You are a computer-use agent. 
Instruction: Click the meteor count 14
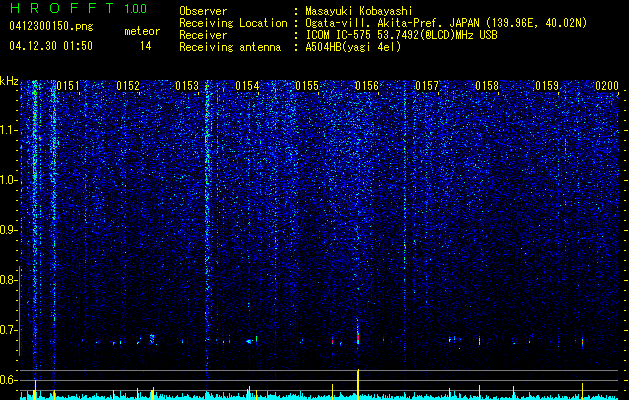145,46
